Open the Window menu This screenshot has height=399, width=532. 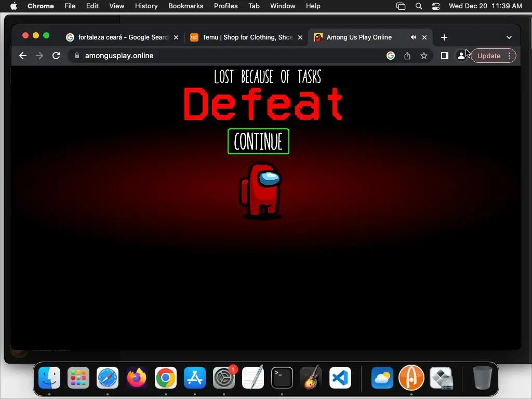283,6
